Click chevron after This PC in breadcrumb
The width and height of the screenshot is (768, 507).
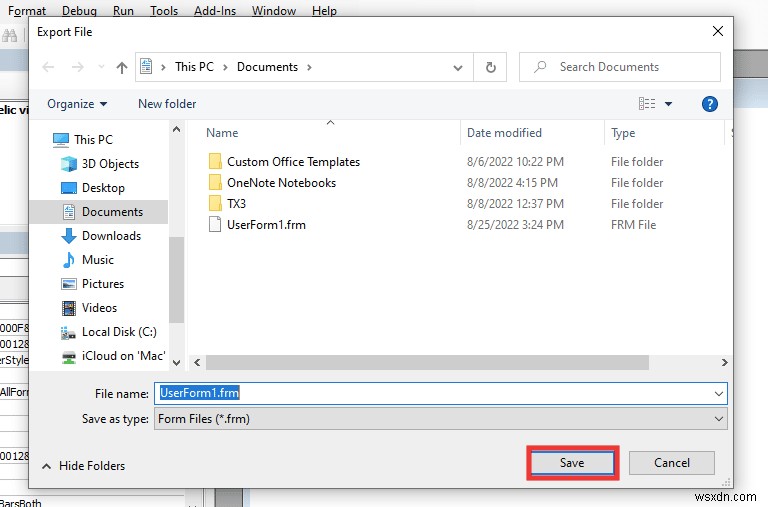pos(225,67)
